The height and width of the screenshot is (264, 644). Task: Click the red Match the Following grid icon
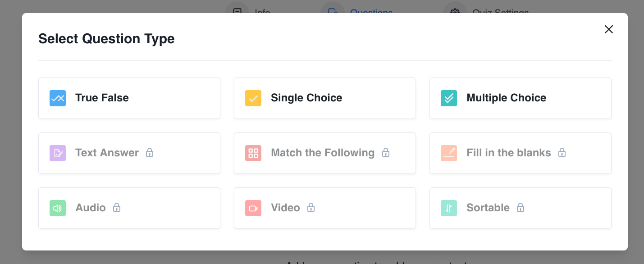(x=253, y=153)
